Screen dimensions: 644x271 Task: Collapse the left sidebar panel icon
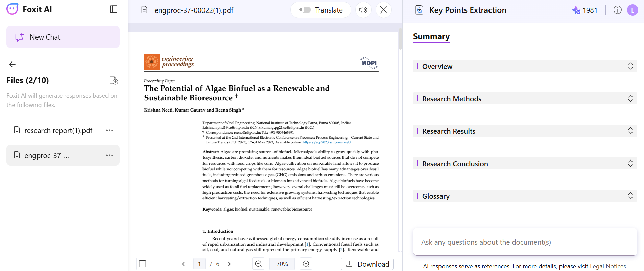point(114,9)
